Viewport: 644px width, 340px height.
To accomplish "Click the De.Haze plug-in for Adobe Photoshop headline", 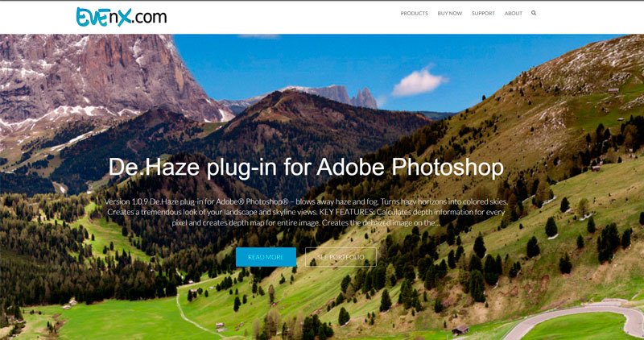I will 306,167.
